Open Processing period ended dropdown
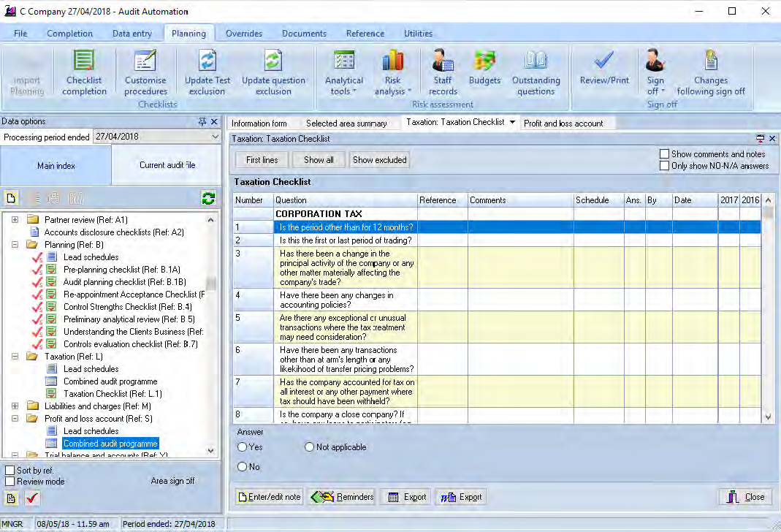The image size is (781, 532). [x=216, y=137]
